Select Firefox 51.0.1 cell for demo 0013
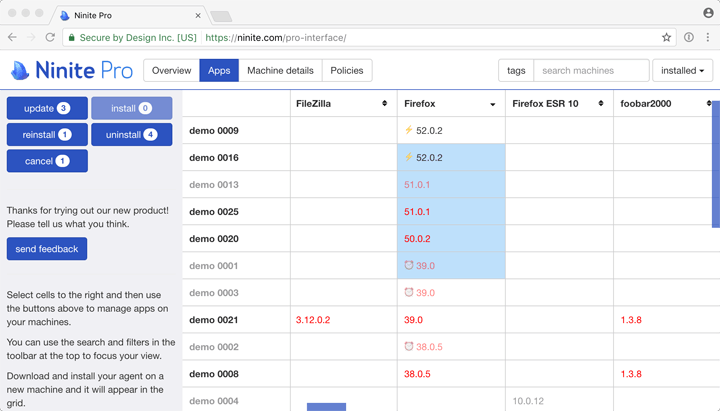720x411 pixels. 451,185
